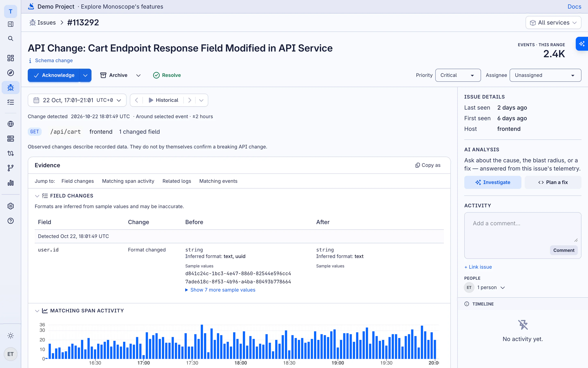Open the globe sidebar icon

10,124
